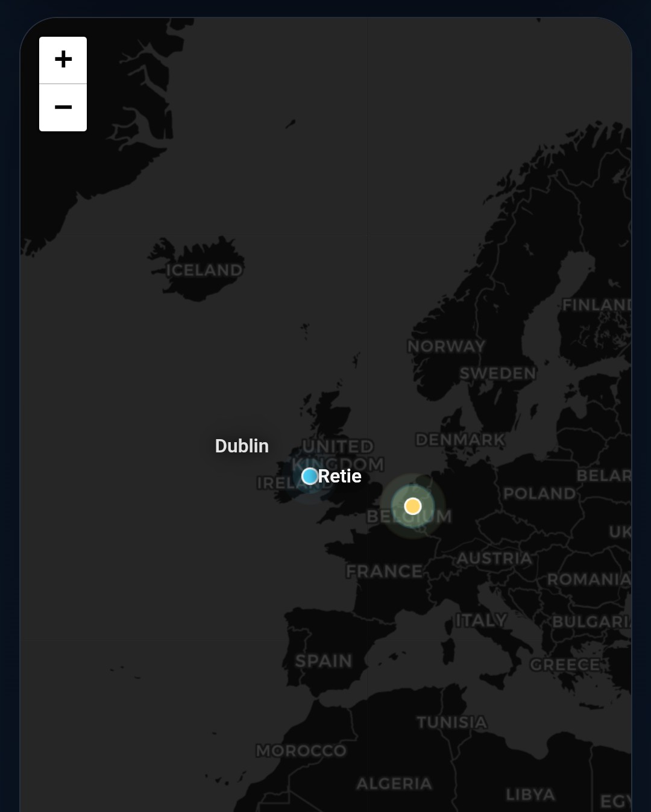Screen dimensions: 651x812
Task: Click the Sweden country label
Action: point(498,373)
